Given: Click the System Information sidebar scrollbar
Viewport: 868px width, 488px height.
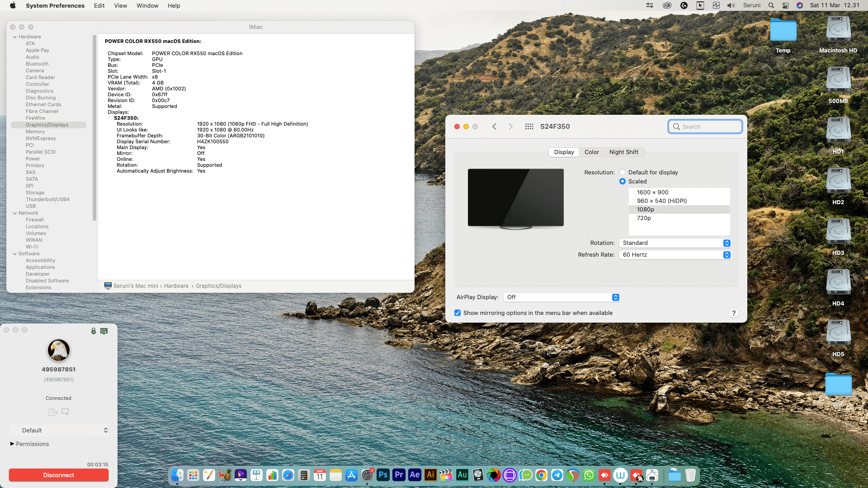Looking at the screenshot, I should 94,128.
